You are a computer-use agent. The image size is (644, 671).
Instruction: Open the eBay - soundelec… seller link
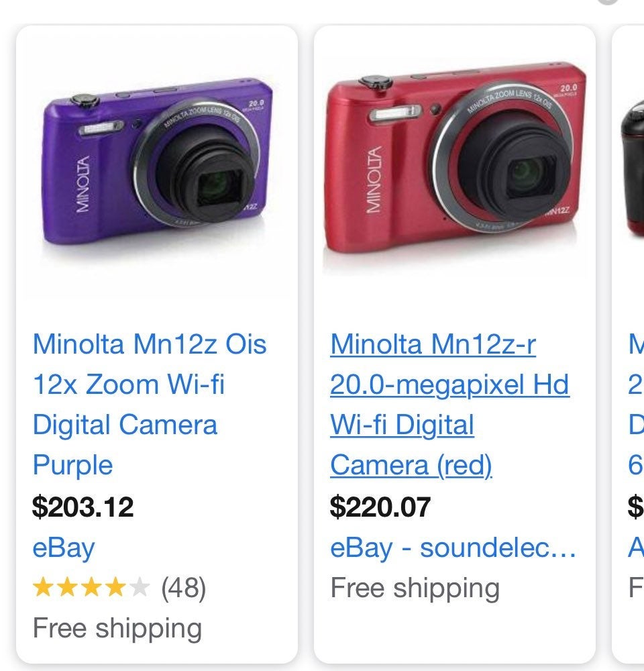[x=453, y=548]
